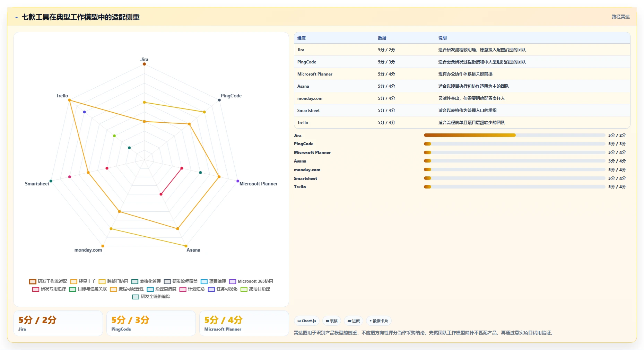Click the 路径雷达 label in the header

(620, 17)
